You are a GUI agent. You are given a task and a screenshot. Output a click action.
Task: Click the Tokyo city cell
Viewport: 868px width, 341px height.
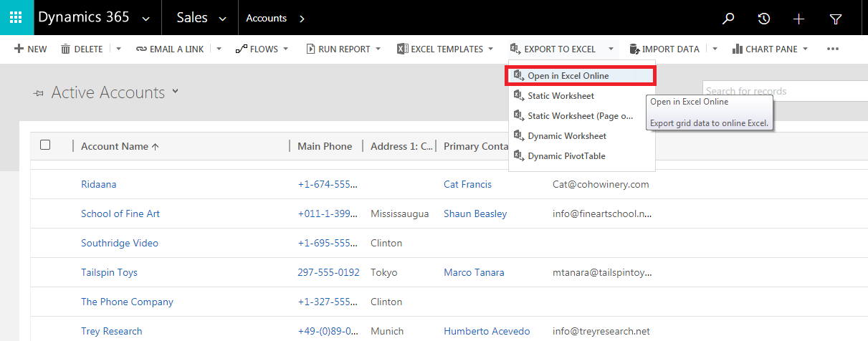coord(383,272)
